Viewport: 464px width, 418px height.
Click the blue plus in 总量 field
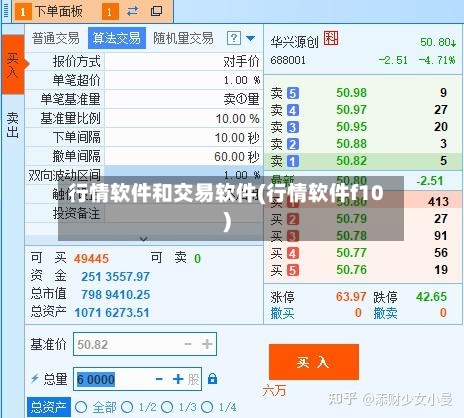coord(178,379)
